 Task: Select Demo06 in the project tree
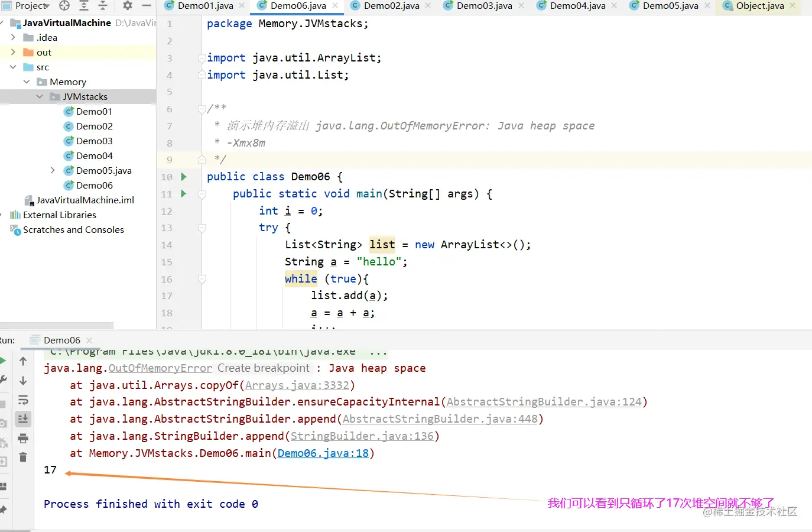click(95, 185)
